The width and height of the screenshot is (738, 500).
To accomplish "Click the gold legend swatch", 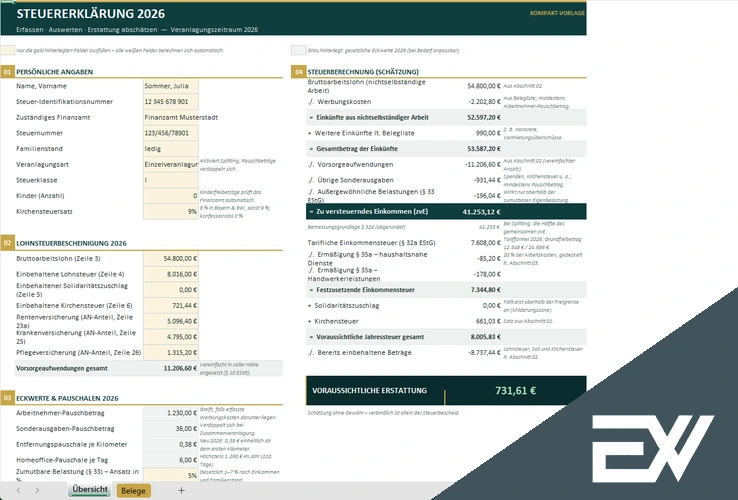I will point(8,50).
